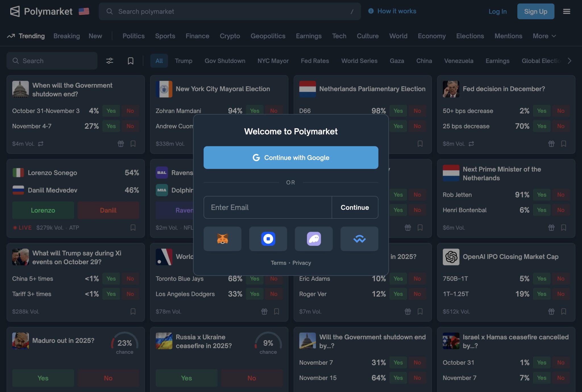Click gift icon on Fed decision card
This screenshot has width=582, height=392.
[551, 144]
